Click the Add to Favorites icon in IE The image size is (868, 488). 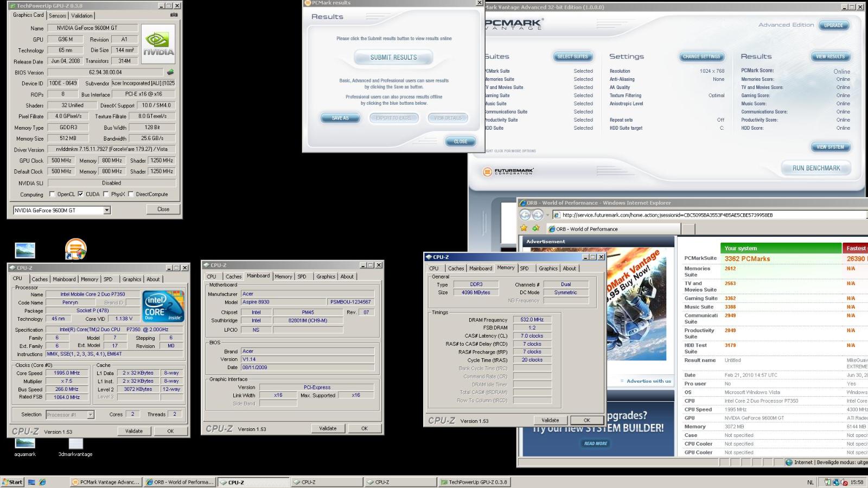click(536, 229)
